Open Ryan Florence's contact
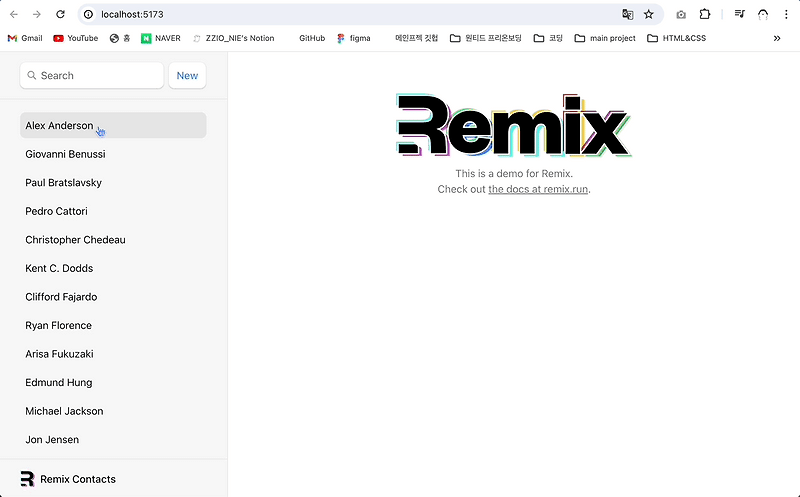This screenshot has height=497, width=800. click(x=113, y=326)
